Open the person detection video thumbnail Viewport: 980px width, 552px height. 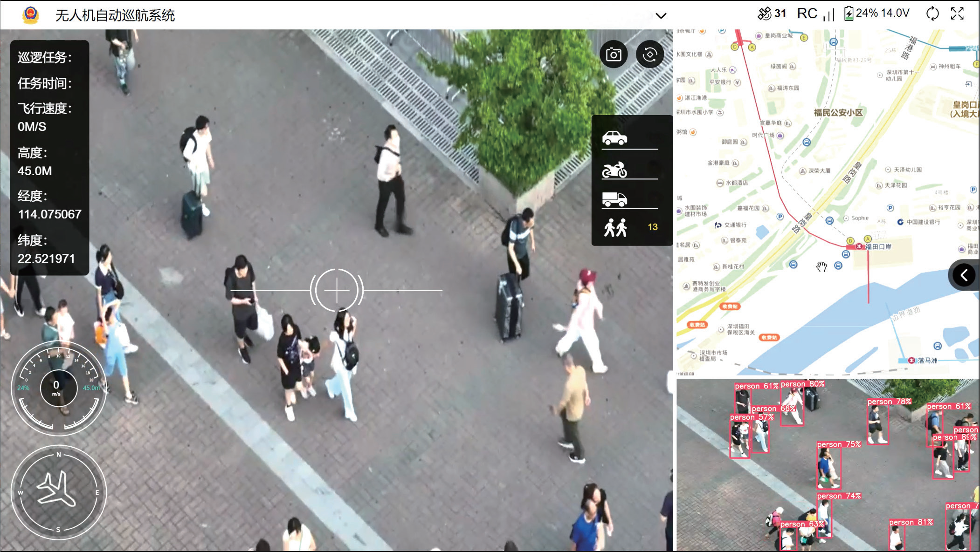click(827, 465)
